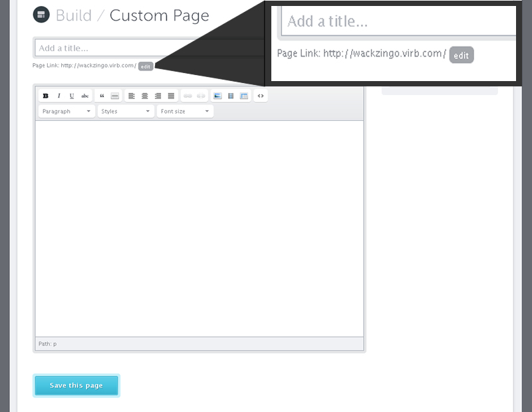Center align the text
The height and width of the screenshot is (412, 532).
click(x=145, y=96)
